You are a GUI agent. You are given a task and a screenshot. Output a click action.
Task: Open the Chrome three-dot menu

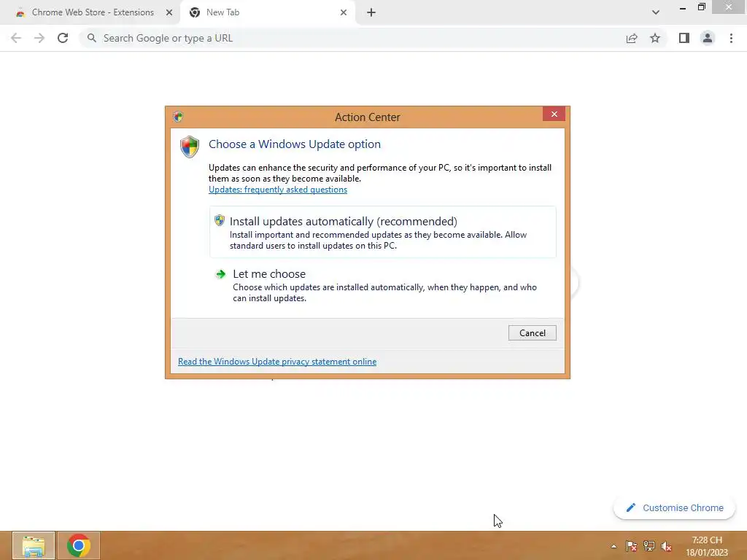click(731, 38)
